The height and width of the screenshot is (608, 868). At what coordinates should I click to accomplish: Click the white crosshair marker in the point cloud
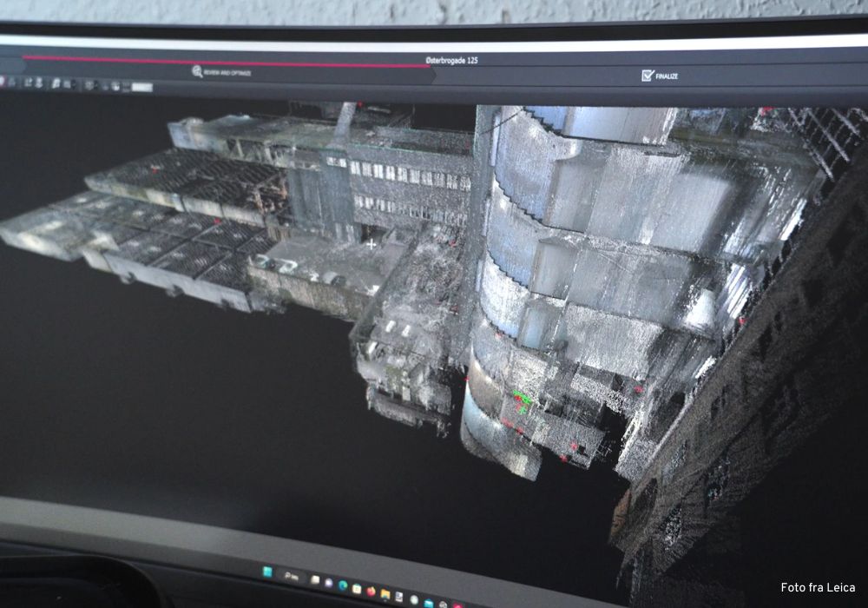371,244
